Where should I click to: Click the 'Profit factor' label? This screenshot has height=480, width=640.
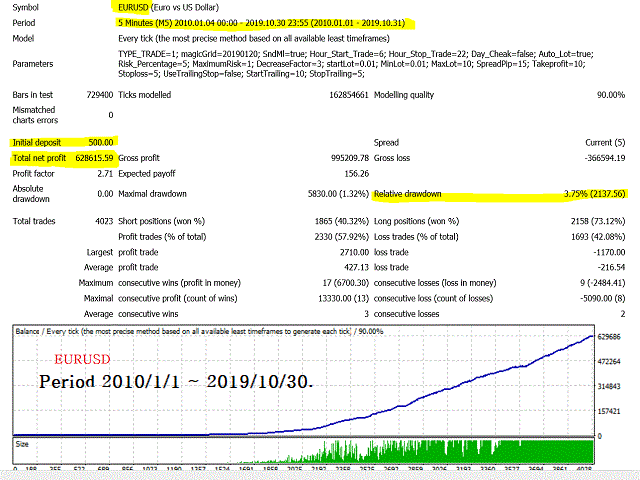(33, 173)
